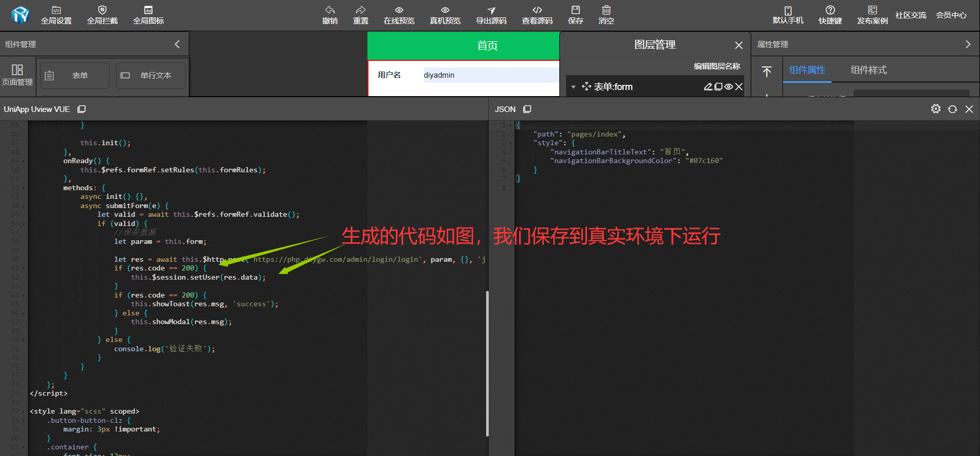
Task: Open 全局设置 global settings
Action: click(56, 15)
